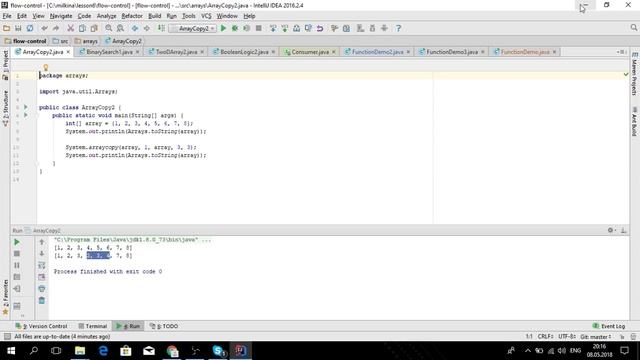Screen dimensions: 640x360
Task: Click the src breadcrumb folder
Action: tap(60, 41)
